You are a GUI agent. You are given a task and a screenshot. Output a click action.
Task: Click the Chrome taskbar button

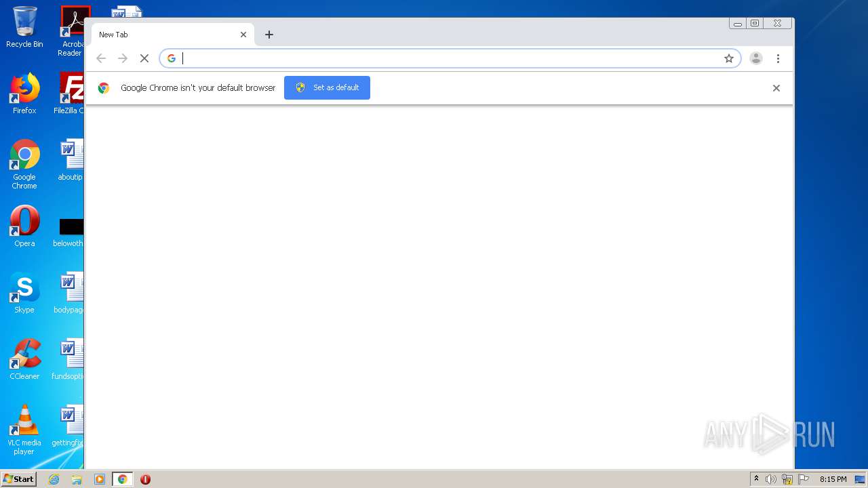(x=122, y=479)
